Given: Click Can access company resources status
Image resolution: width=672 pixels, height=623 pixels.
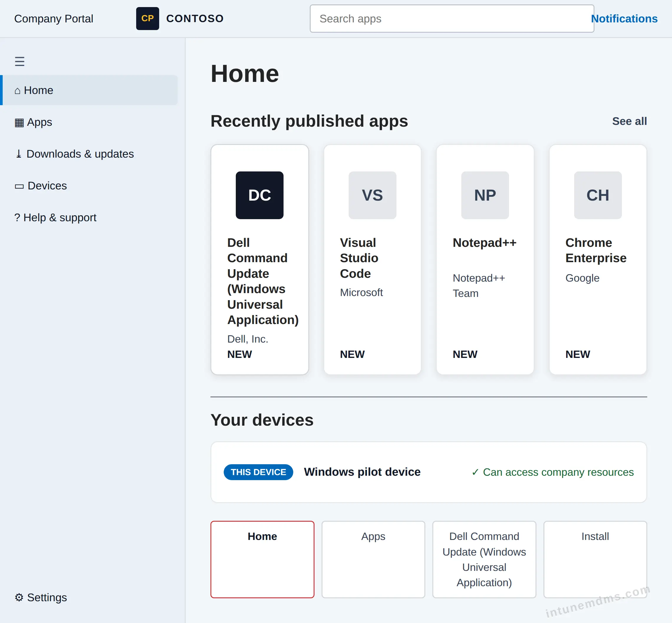Looking at the screenshot, I should click(553, 472).
